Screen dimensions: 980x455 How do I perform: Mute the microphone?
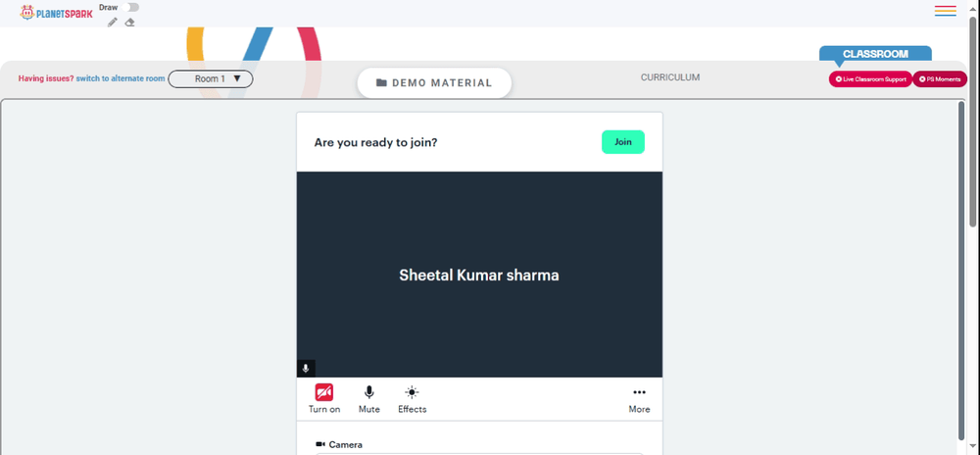(x=368, y=399)
